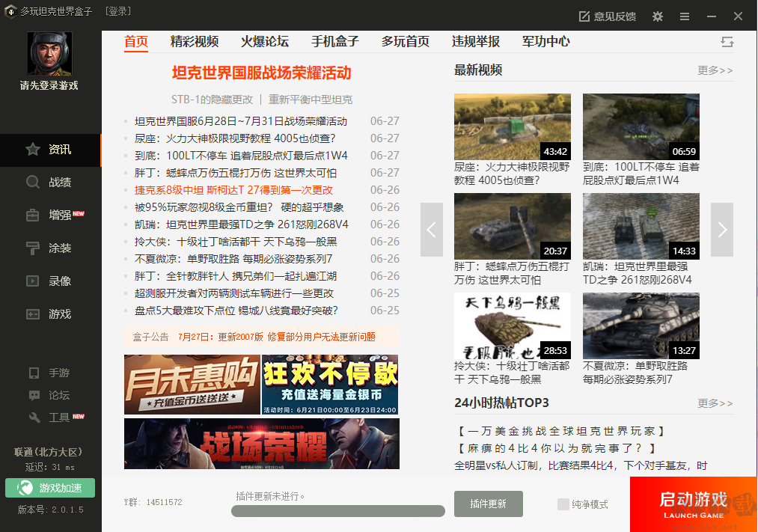Open news 胖丁:蟋蟀点万伤五棍打万伤
758x532 pixels.
(x=236, y=173)
